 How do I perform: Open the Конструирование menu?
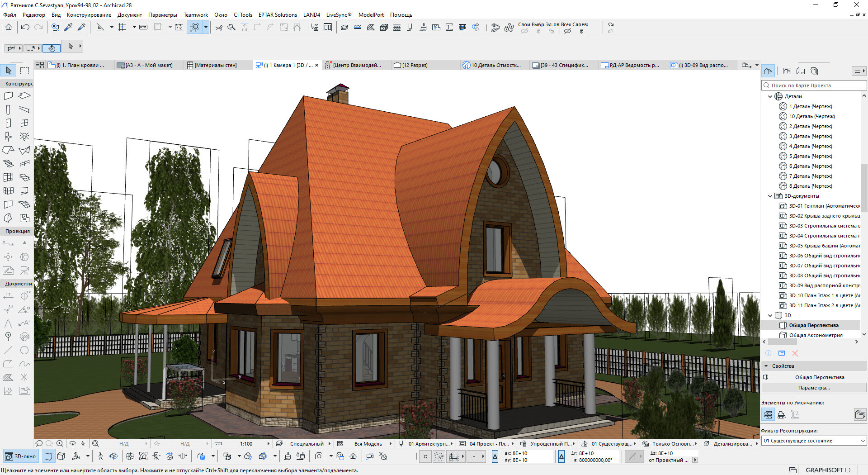click(89, 15)
